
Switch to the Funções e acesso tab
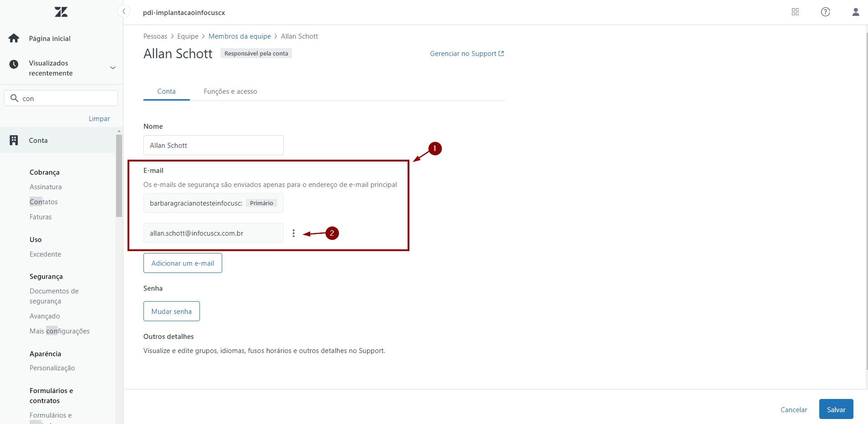point(230,91)
